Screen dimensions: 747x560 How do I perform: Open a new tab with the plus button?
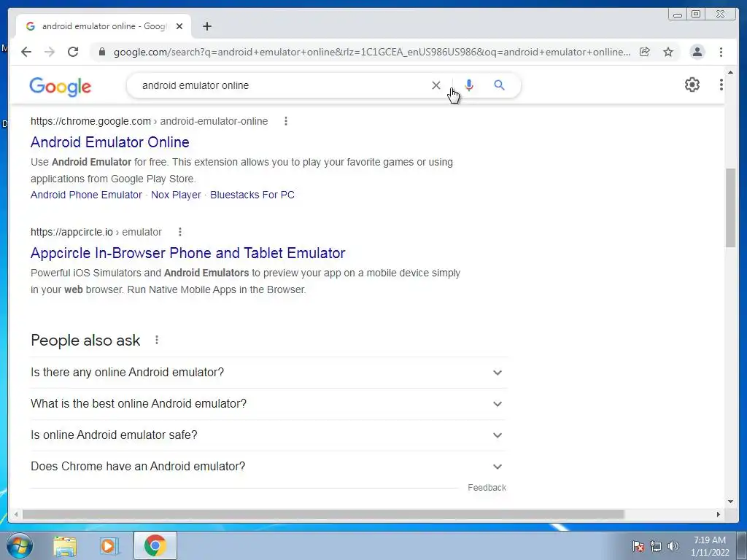tap(206, 26)
